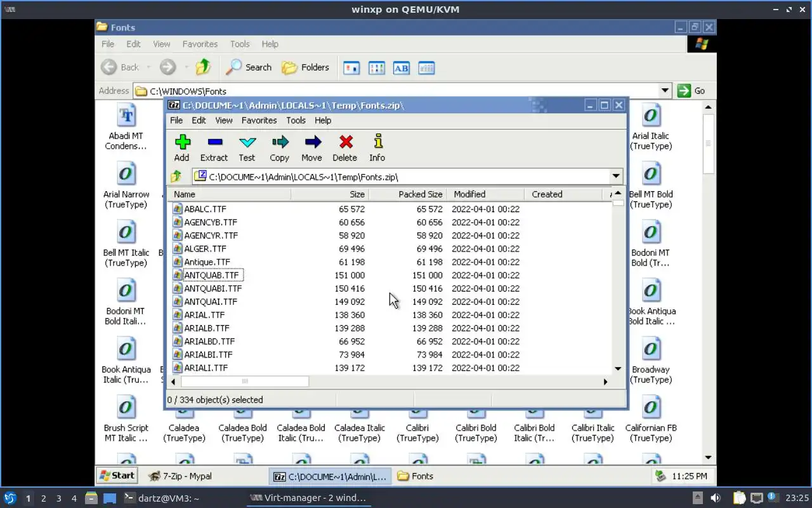
Task: Click the Fonts window scroll down arrow
Action: [x=709, y=457]
